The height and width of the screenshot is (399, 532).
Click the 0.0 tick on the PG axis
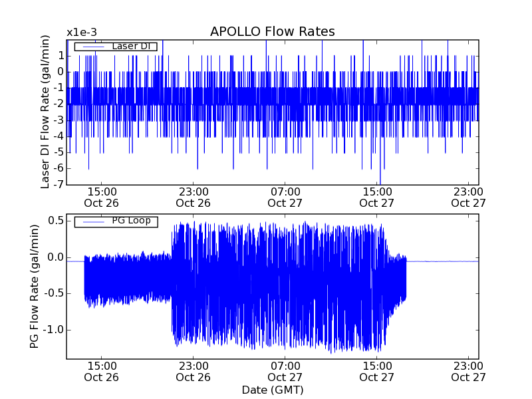(55, 257)
